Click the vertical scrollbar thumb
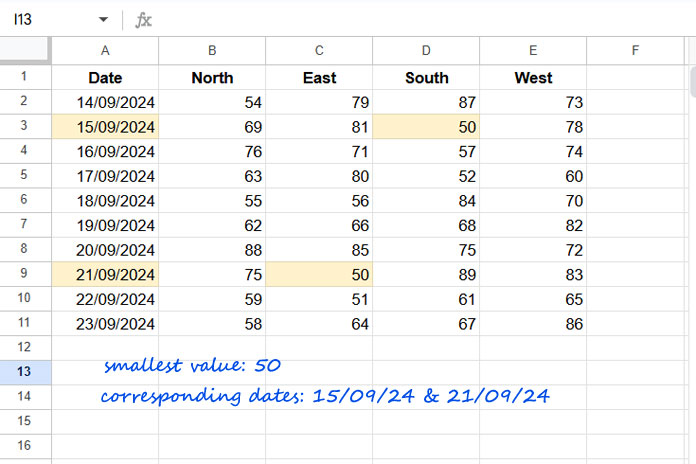Image resolution: width=696 pixels, height=464 pixels. tap(693, 82)
